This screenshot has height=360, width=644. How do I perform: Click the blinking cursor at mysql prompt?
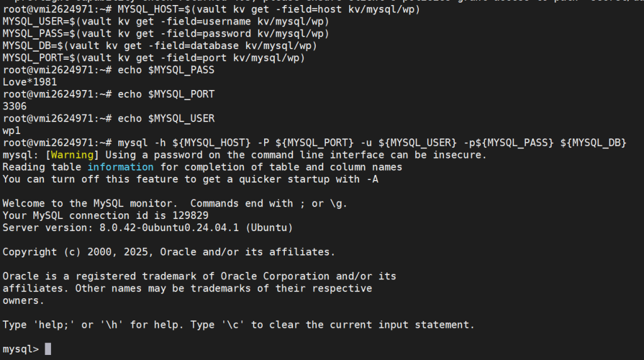coord(48,349)
